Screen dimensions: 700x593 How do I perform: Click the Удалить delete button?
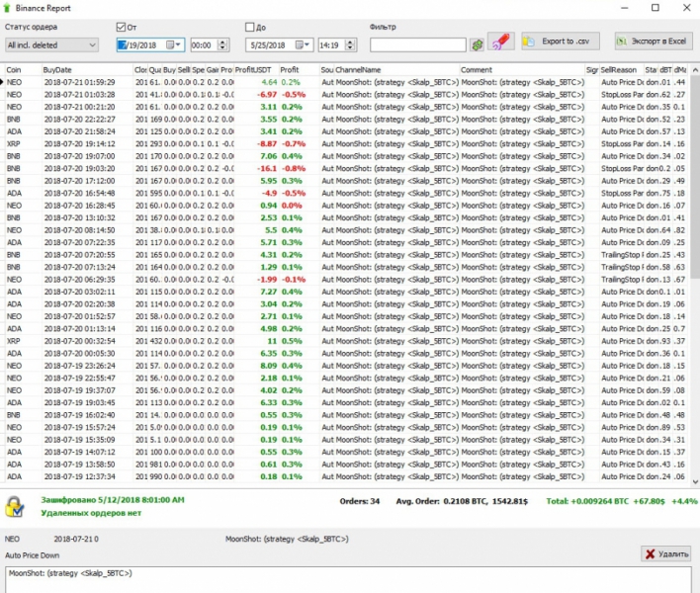666,553
